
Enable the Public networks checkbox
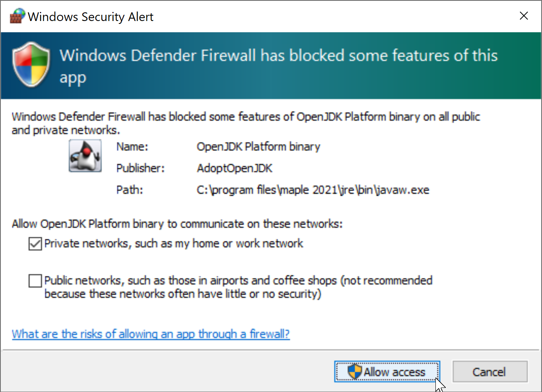click(x=35, y=281)
